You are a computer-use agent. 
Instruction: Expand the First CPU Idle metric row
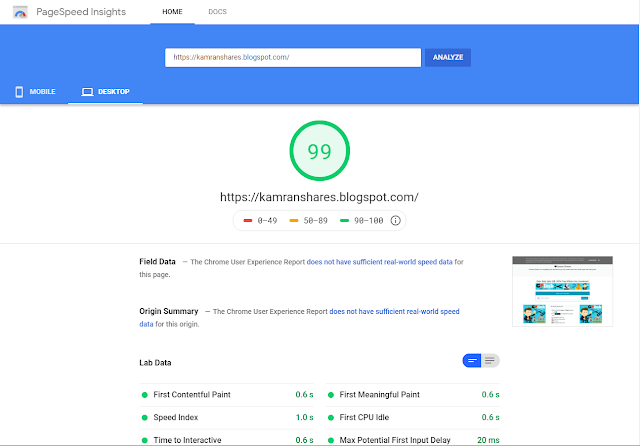[413, 418]
